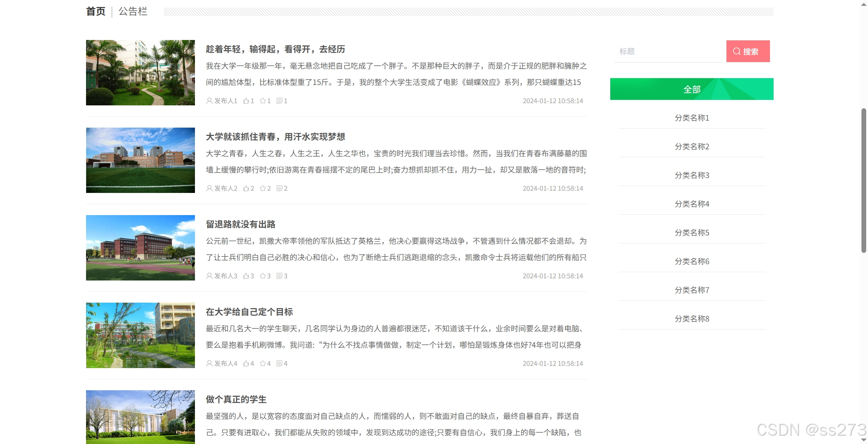Viewport: 868px width, 444px height.
Task: Open article 在大学给自己定个目标
Action: [x=249, y=312]
